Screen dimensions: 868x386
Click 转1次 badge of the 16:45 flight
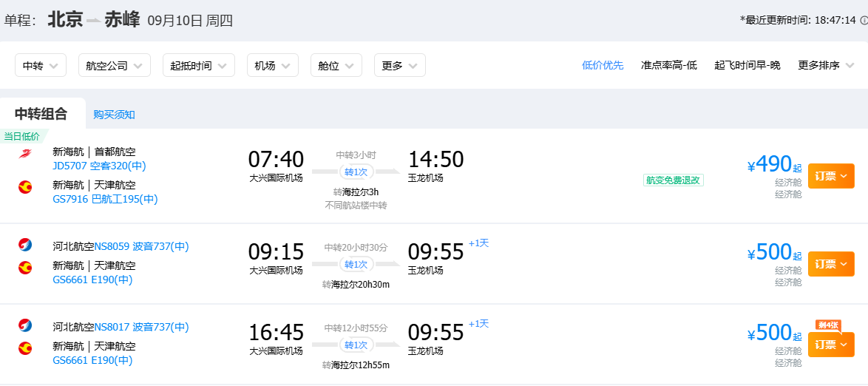[356, 345]
